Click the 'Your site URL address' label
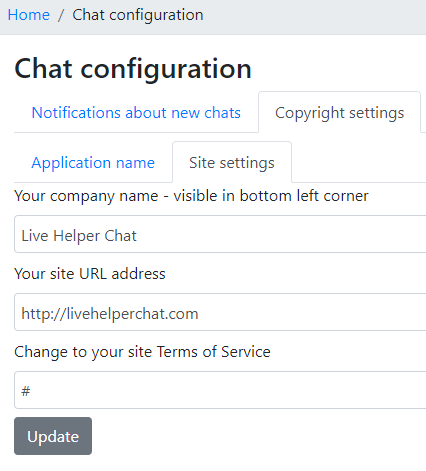 (x=90, y=274)
